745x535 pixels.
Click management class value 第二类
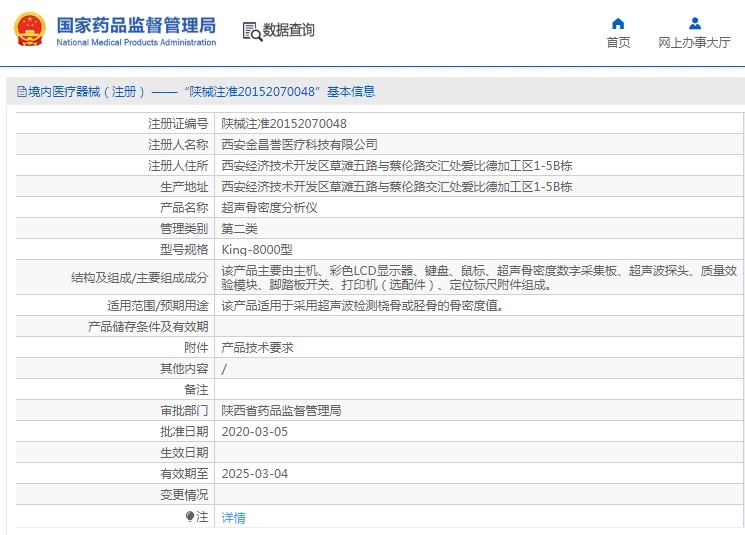[239, 229]
